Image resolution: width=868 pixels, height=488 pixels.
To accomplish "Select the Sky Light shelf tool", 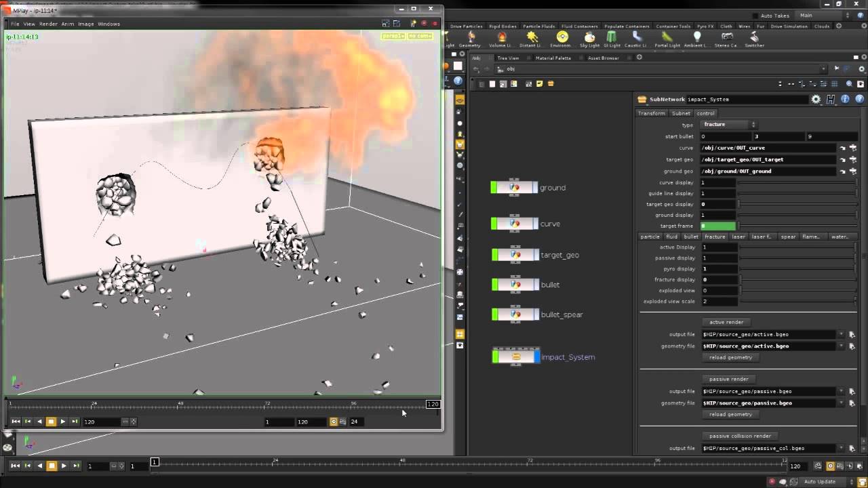I will [590, 39].
